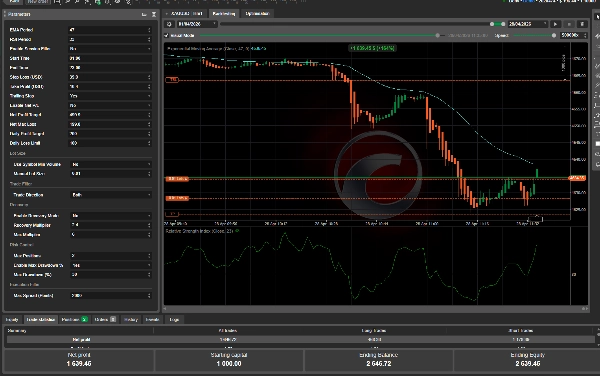
Task: Open the Enable Session Filter dropdown
Action: tap(110, 49)
